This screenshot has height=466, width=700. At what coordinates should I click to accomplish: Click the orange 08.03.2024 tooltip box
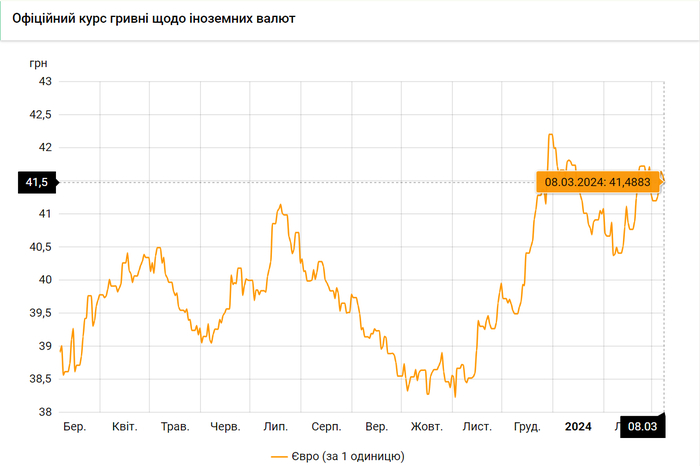600,182
